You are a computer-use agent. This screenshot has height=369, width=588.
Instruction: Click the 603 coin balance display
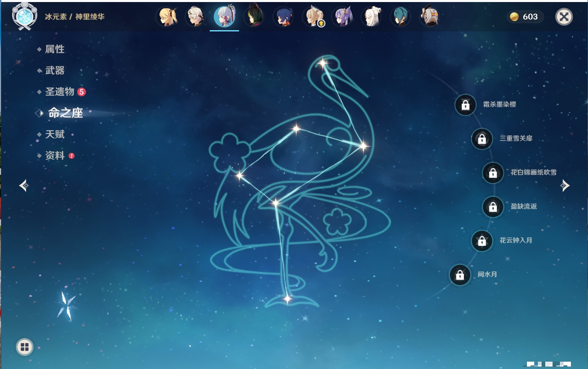pos(525,17)
